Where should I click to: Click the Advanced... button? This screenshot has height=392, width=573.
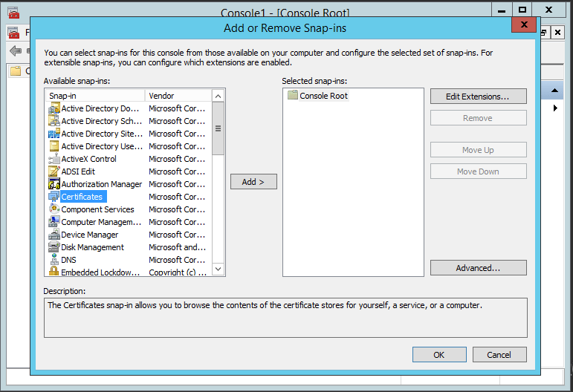pos(478,268)
